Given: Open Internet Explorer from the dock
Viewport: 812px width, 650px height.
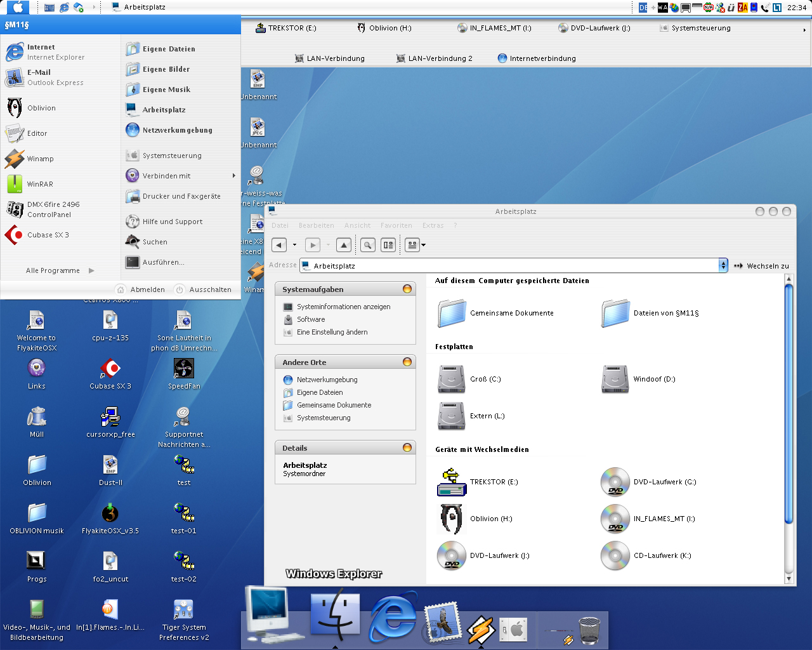Looking at the screenshot, I should click(393, 617).
